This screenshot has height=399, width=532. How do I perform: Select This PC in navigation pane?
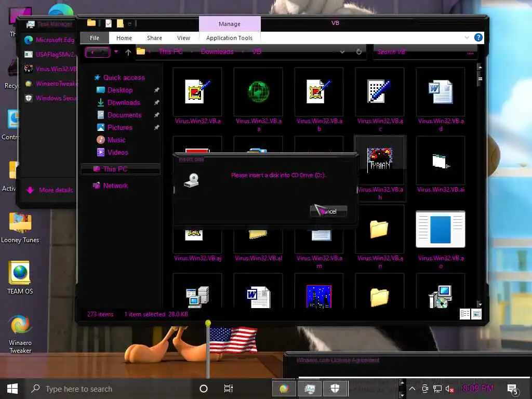click(121, 169)
